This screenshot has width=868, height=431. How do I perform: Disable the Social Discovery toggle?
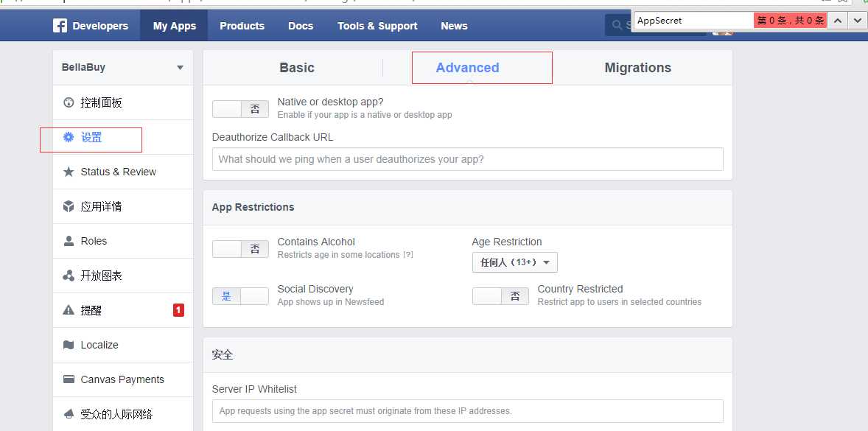[240, 296]
